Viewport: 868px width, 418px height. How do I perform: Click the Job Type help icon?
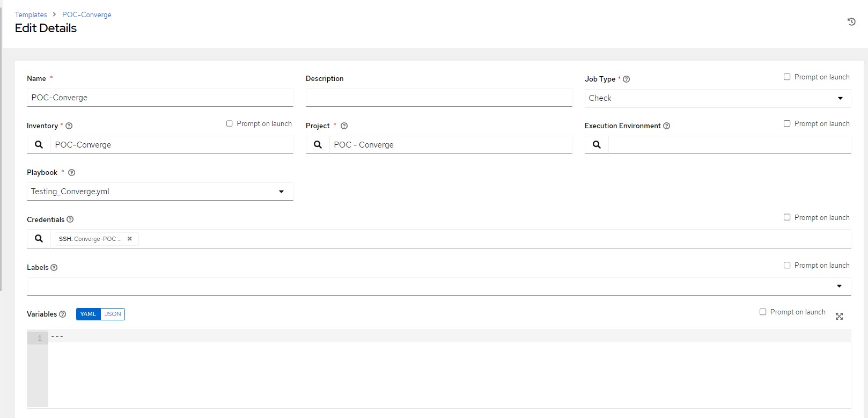click(x=626, y=79)
